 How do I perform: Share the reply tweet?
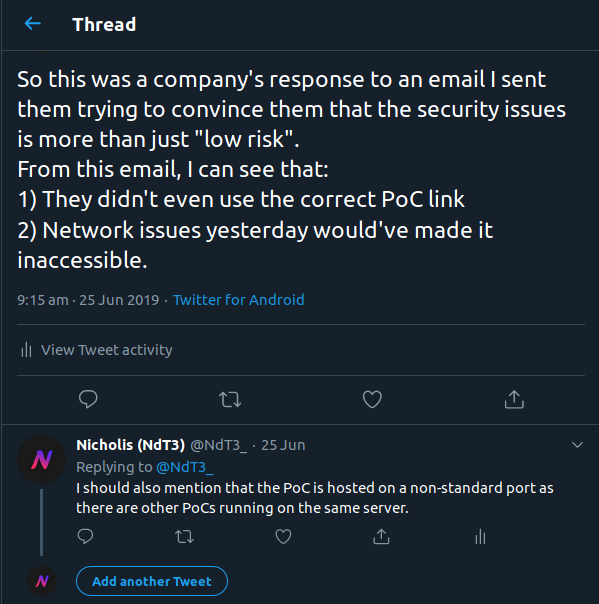pos(381,536)
